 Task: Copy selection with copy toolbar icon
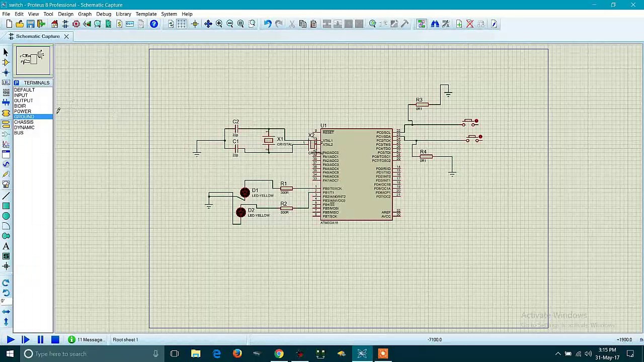coord(302,24)
